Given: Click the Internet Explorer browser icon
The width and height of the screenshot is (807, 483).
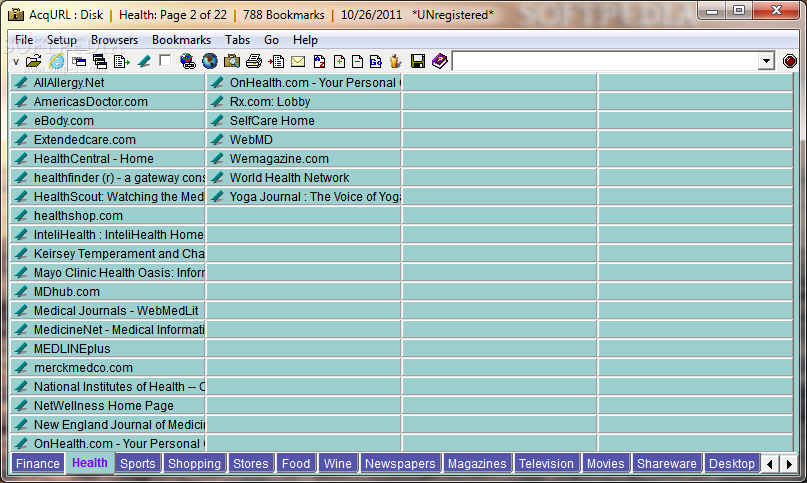Looking at the screenshot, I should coord(57,61).
